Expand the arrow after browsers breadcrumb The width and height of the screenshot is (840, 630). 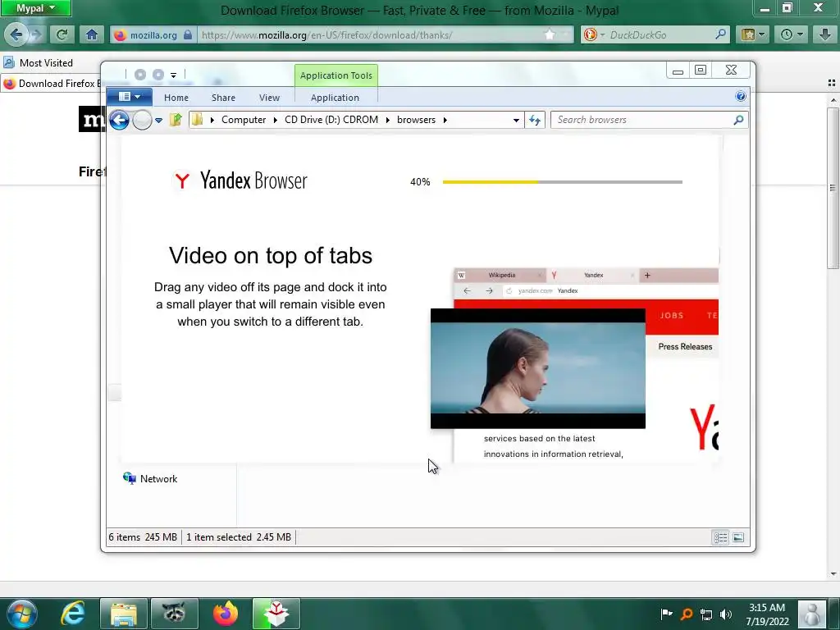445,120
